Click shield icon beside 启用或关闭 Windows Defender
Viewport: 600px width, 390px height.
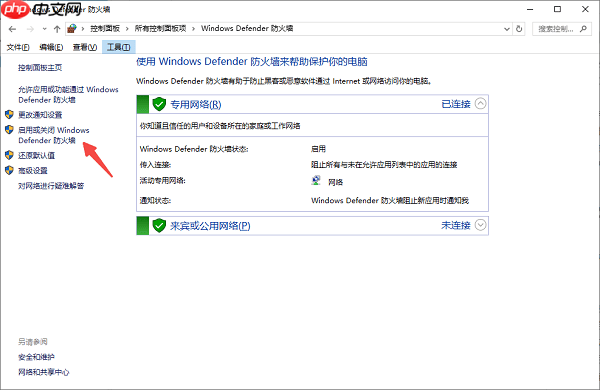pyautogui.click(x=10, y=130)
